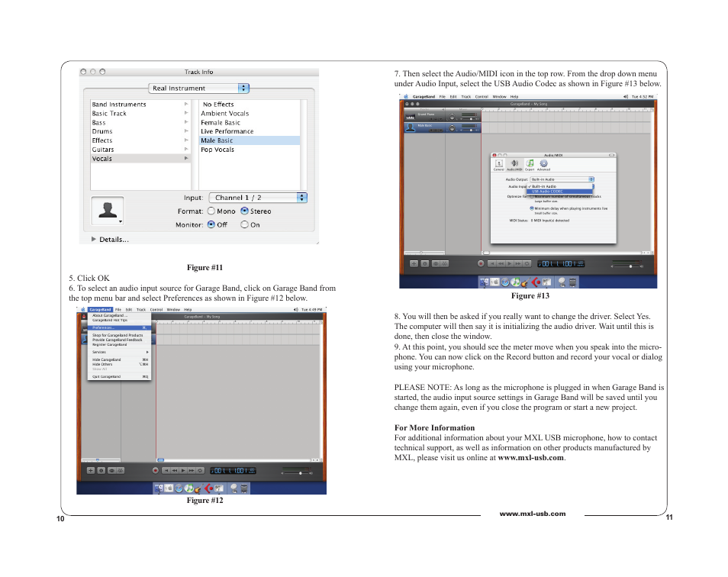Viewport: 728px width, 577px height.
Task: Click the GarageBand guitar icon in Figure #12 dock
Action: (x=198, y=488)
